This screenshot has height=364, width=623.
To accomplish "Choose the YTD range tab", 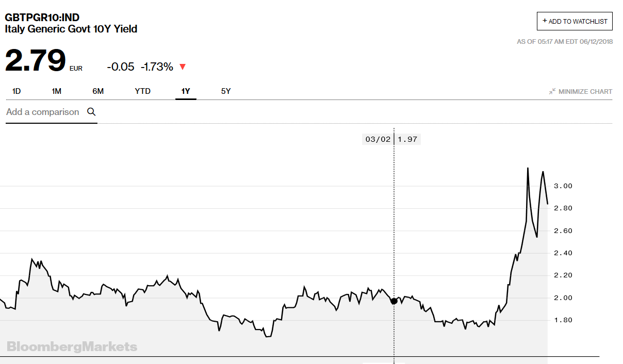I will [x=142, y=91].
